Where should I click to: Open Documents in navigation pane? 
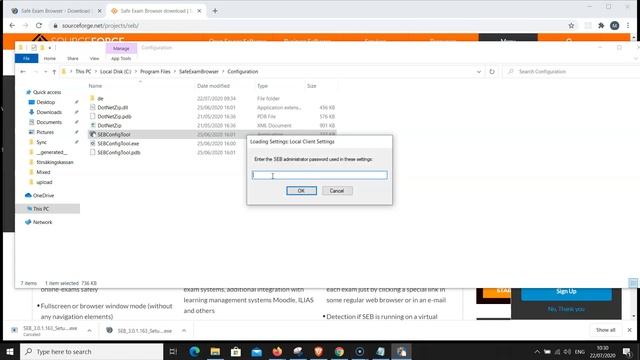point(49,122)
